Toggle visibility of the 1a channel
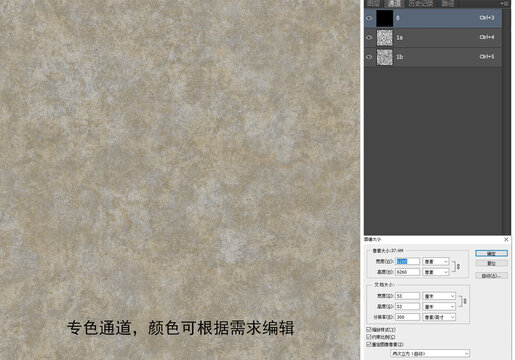This screenshot has height=360, width=515. click(x=369, y=38)
